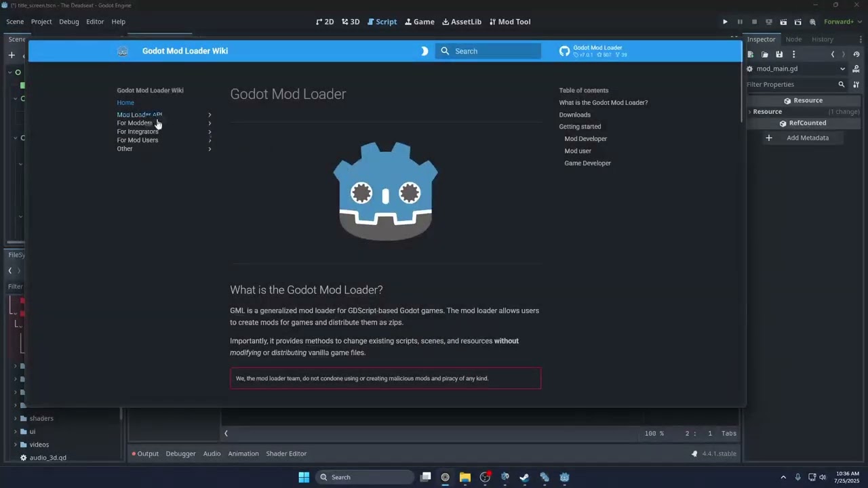The height and width of the screenshot is (488, 868).
Task: Stop the running project
Action: (x=754, y=22)
